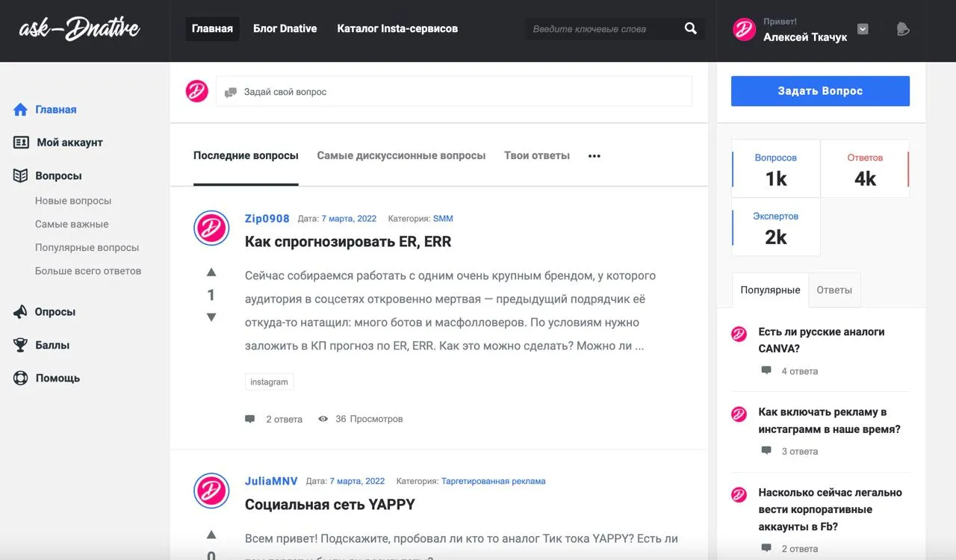
Task: Open the Экспертов 2k stats box
Action: point(776,227)
